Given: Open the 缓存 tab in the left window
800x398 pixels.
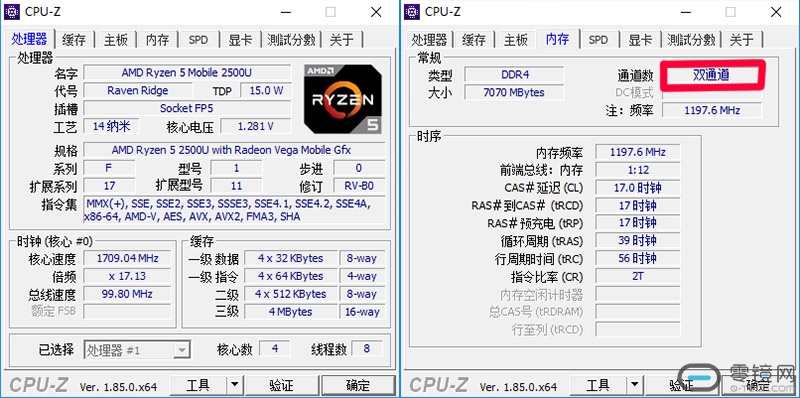Looking at the screenshot, I should [x=74, y=40].
